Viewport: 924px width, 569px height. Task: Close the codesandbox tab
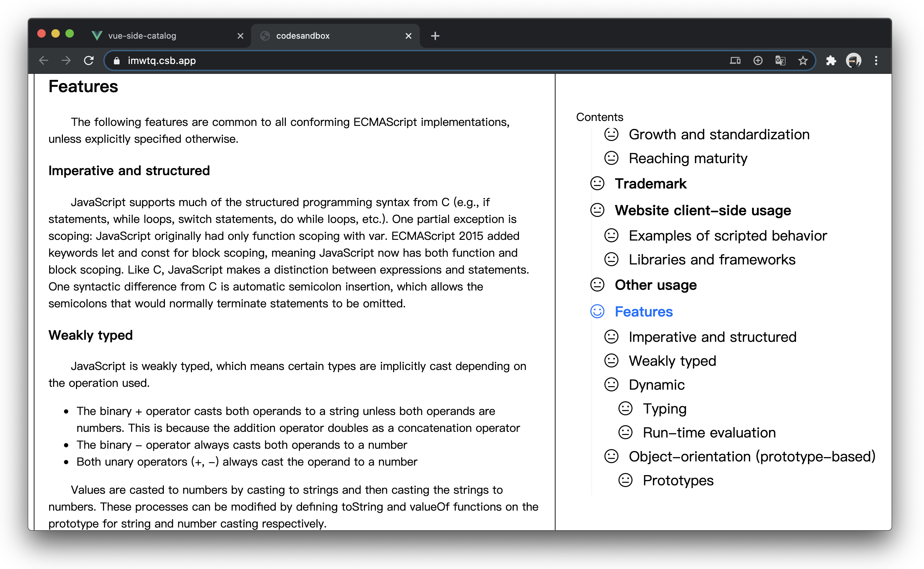[409, 36]
